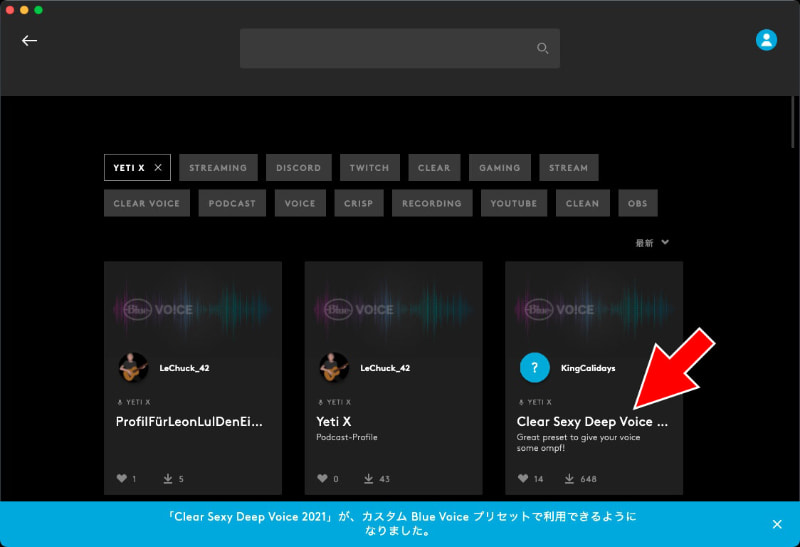Click LeChuck_42 avatar on Yeti X card

[334, 367]
